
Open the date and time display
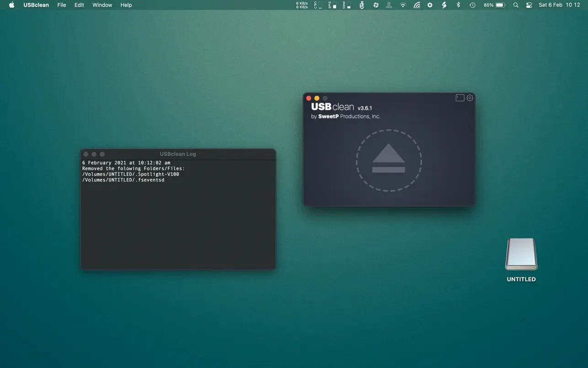(559, 5)
